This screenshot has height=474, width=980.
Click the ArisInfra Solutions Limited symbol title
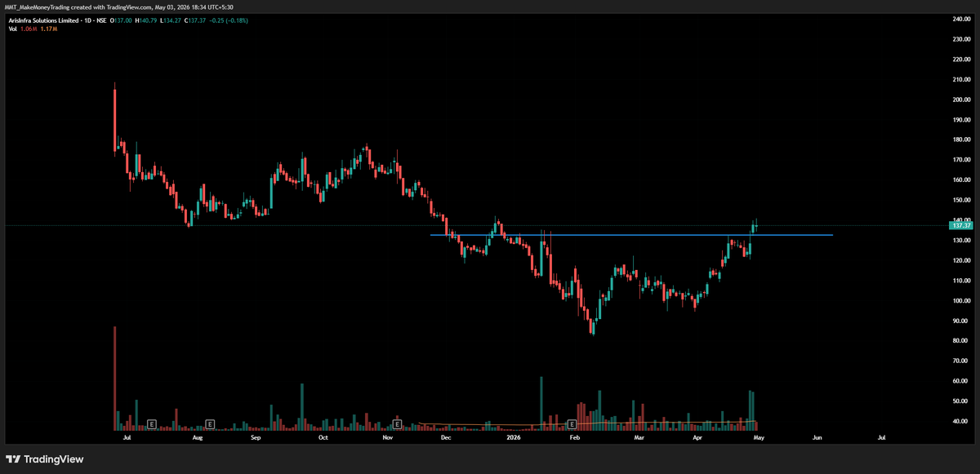click(x=44, y=19)
